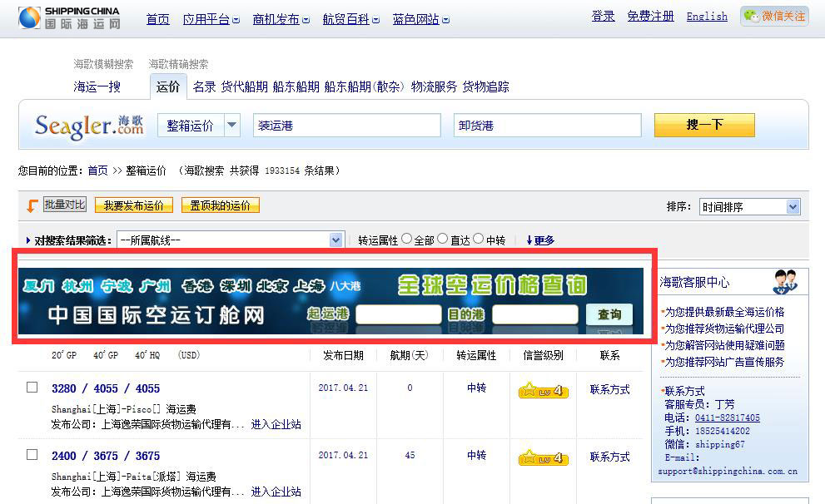The image size is (825, 504).
Task: Click the blue down arrow beside 更多
Action: coord(529,240)
